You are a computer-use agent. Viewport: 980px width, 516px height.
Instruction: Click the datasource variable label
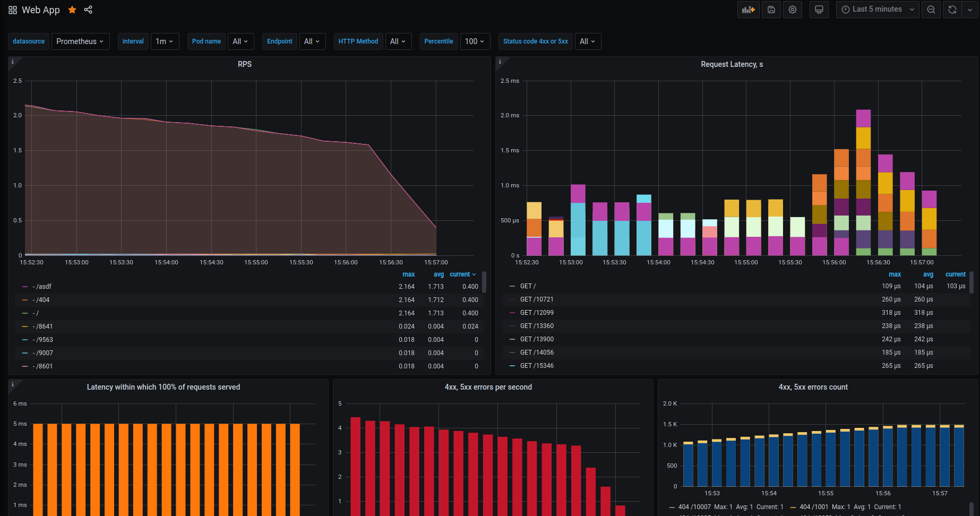click(29, 41)
